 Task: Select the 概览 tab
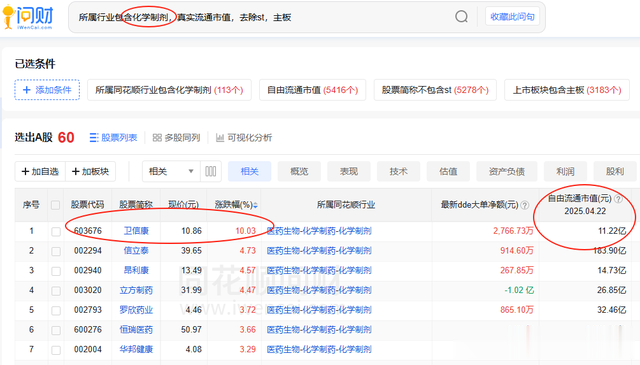(299, 171)
